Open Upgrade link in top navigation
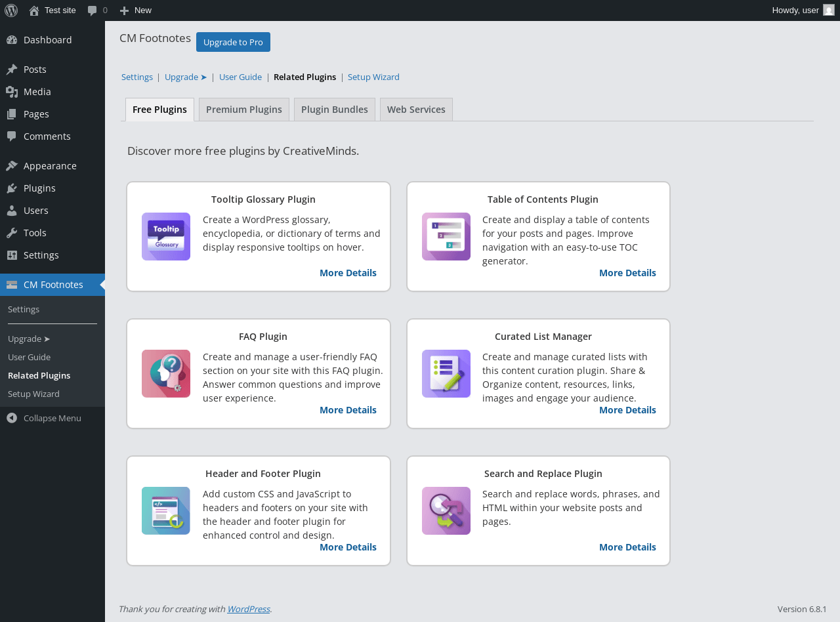 pyautogui.click(x=186, y=77)
